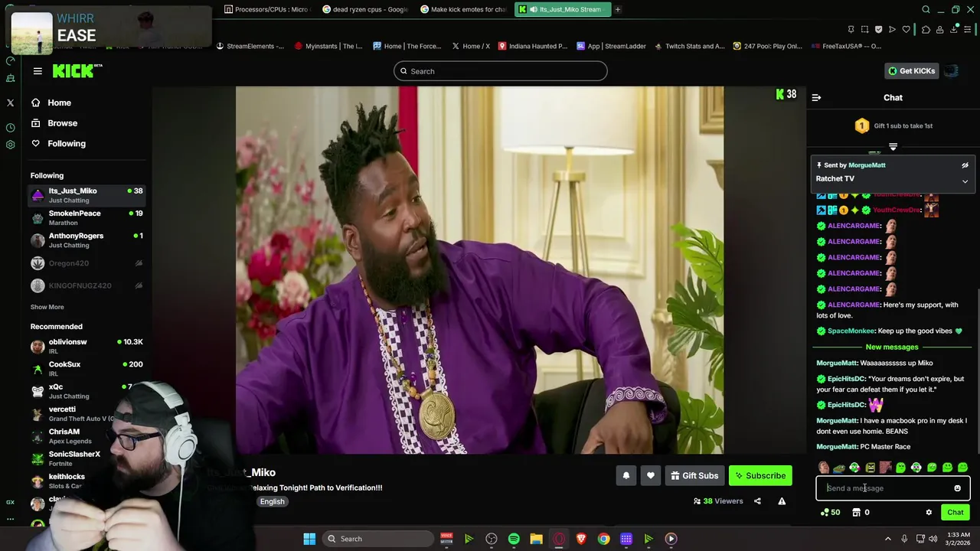Go to Home in the sidebar
Image resolution: width=980 pixels, height=551 pixels.
pos(51,103)
